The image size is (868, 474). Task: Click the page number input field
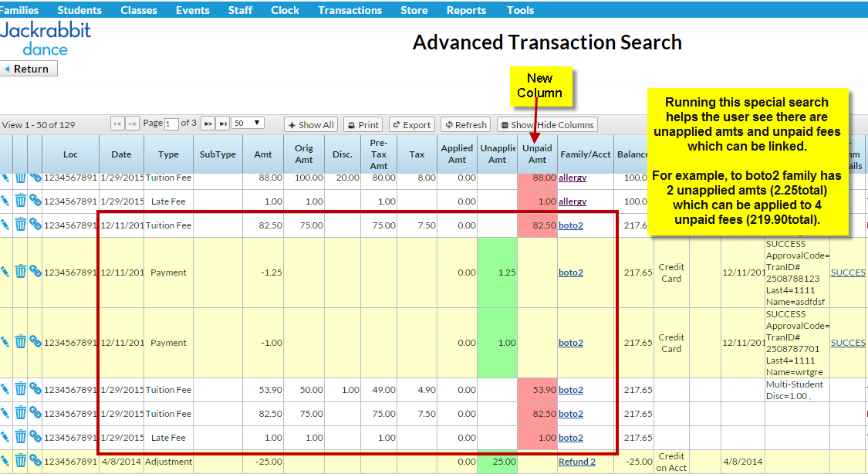click(171, 124)
